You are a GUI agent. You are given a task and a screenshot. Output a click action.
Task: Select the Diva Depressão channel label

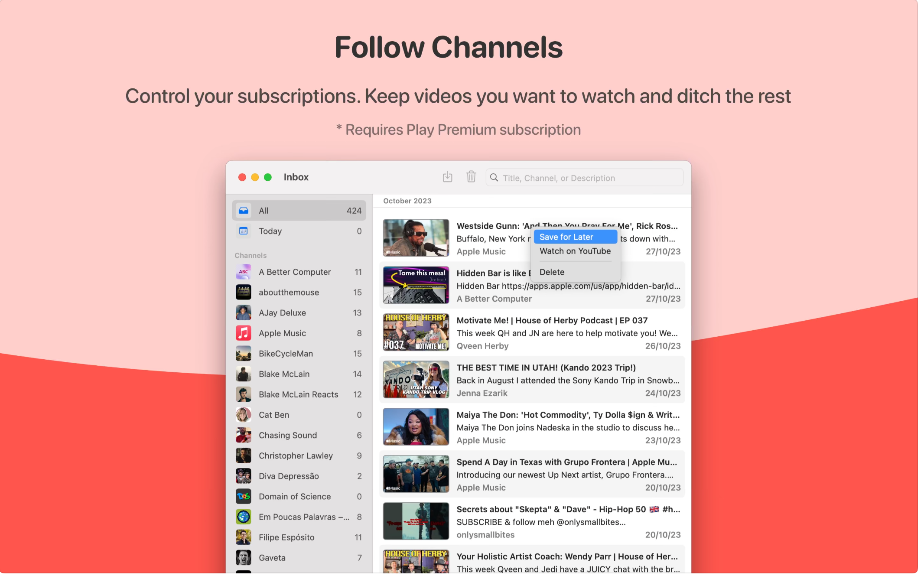pos(289,476)
